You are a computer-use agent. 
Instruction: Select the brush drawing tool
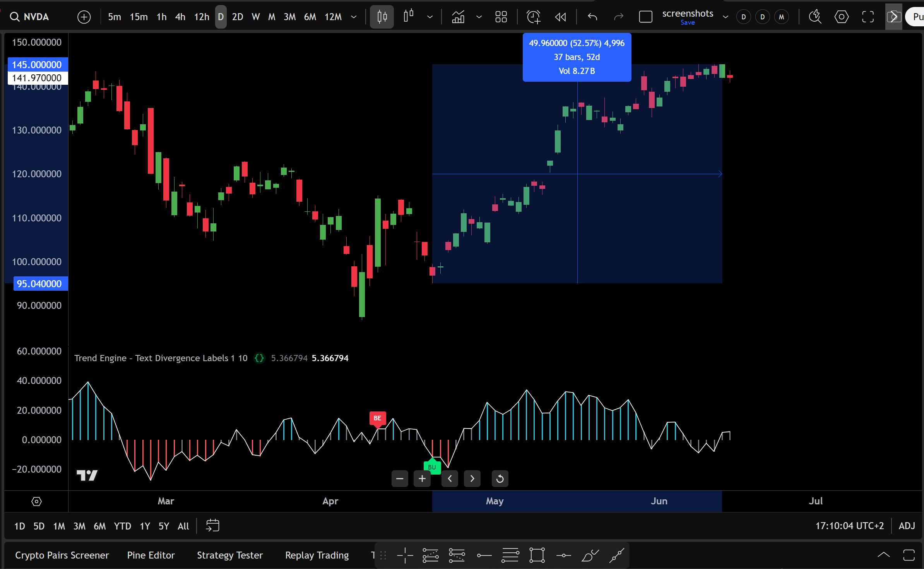point(590,555)
